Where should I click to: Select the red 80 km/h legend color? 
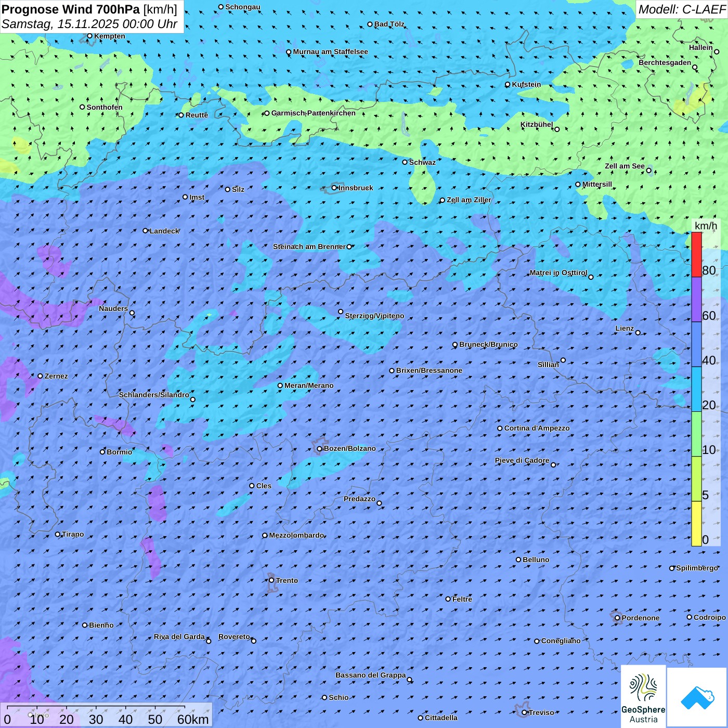point(696,254)
